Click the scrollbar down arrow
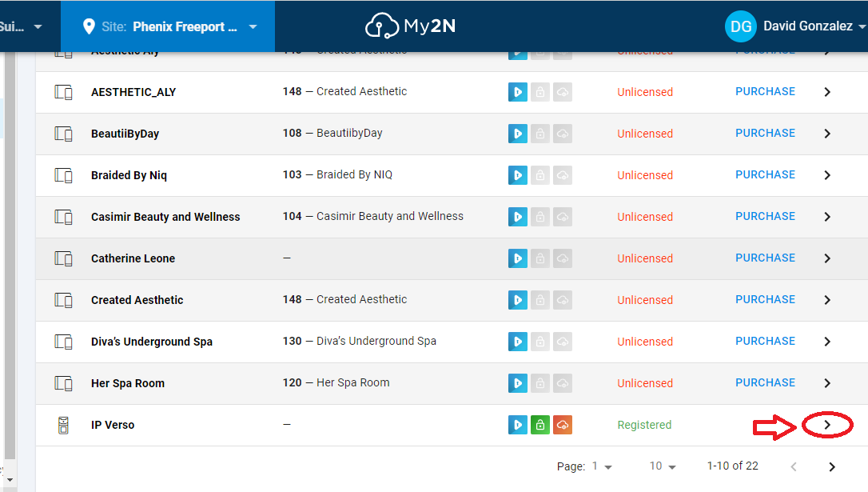The height and width of the screenshot is (492, 868). (x=10, y=480)
